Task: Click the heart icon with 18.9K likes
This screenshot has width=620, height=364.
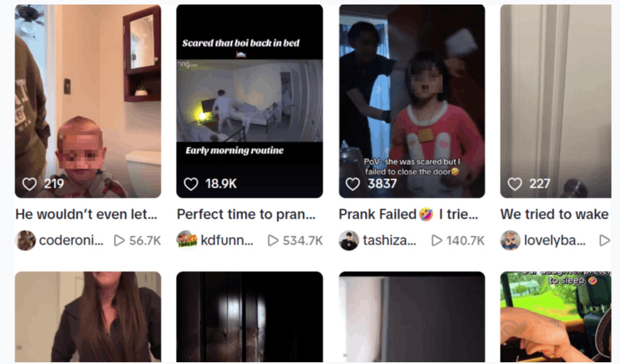Action: tap(191, 184)
